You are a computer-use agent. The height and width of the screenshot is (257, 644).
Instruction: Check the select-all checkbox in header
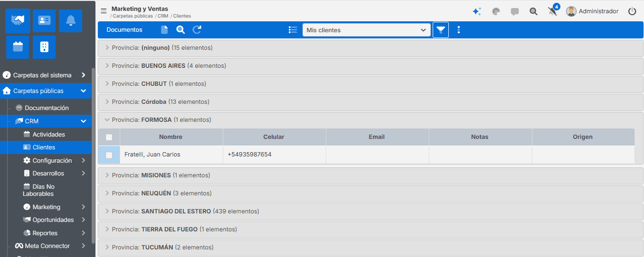coord(109,137)
